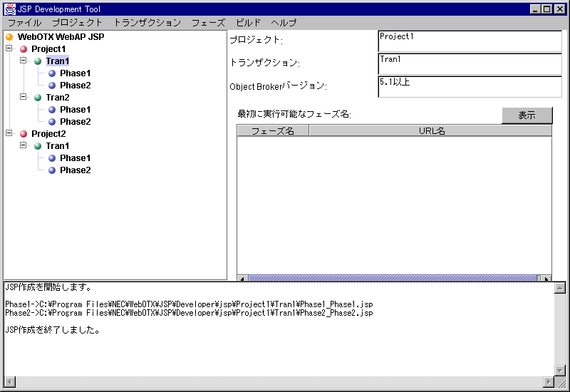Click the URL名 column header
The image size is (570, 392).
[x=431, y=131]
